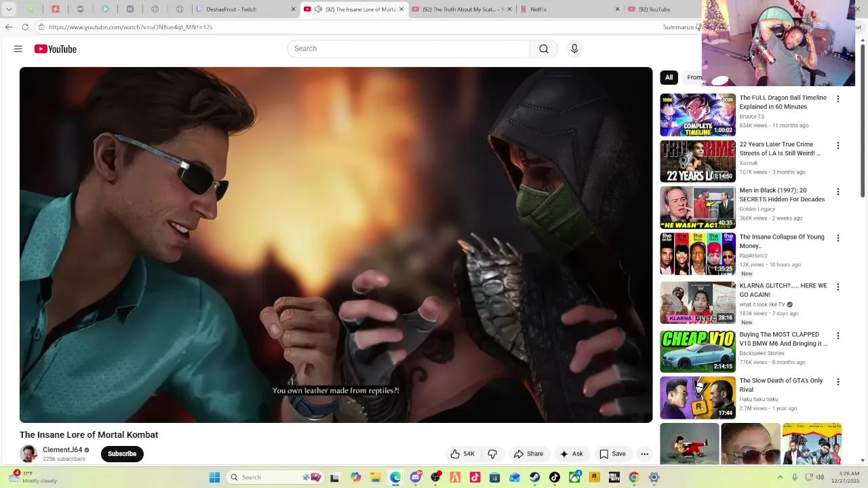The width and height of the screenshot is (868, 488).
Task: Open options for Young Money collapse video
Action: tap(838, 239)
